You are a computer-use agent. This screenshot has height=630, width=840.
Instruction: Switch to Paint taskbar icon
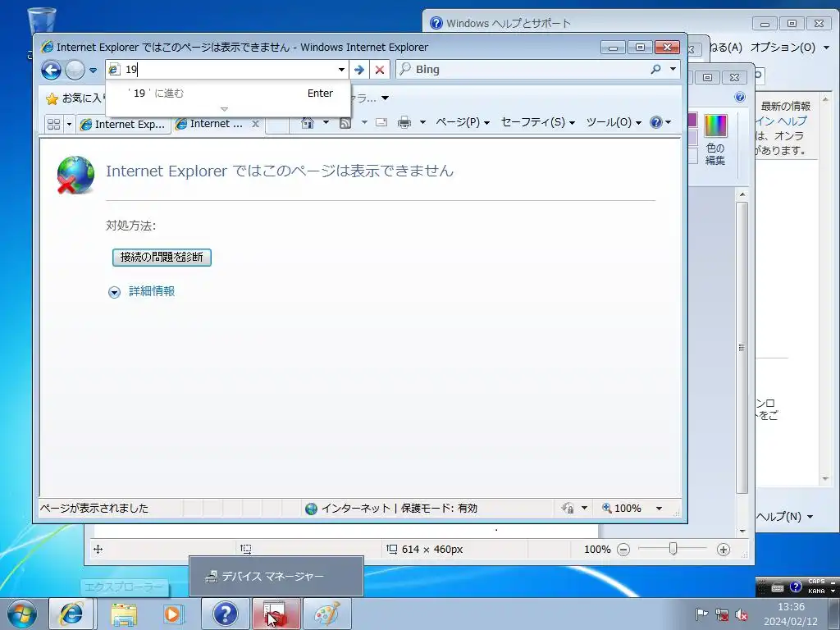point(327,614)
